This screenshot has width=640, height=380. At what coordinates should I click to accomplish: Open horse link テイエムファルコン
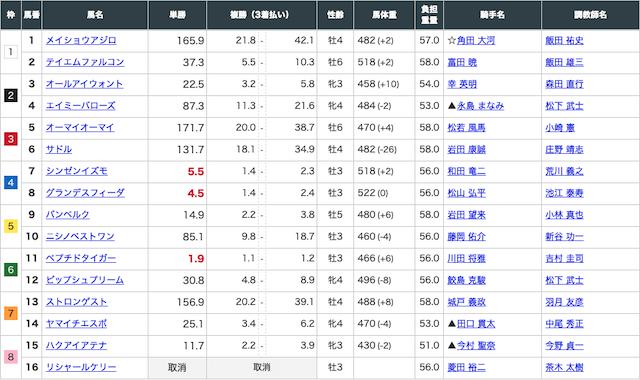85,62
